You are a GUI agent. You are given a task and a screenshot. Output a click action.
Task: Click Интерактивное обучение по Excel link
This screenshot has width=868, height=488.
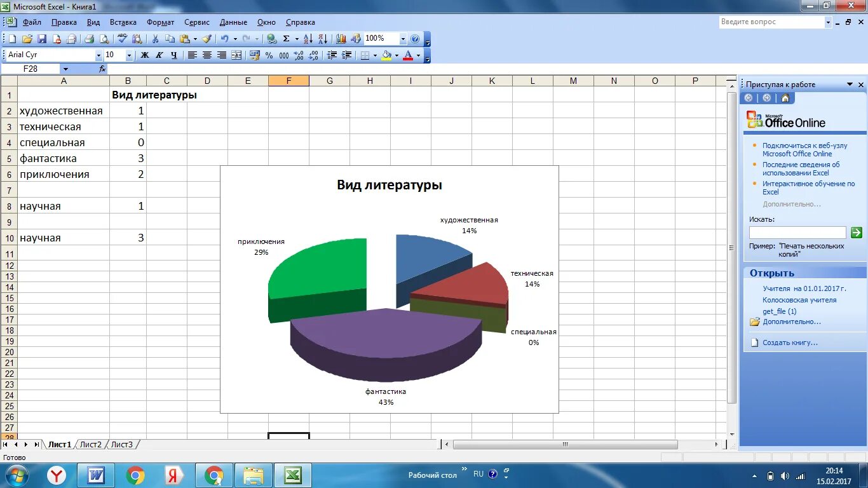click(809, 187)
